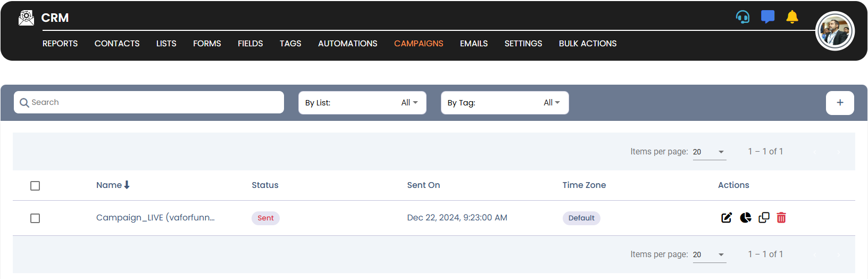Delete the campaign with trash icon
This screenshot has height=279, width=868.
781,218
